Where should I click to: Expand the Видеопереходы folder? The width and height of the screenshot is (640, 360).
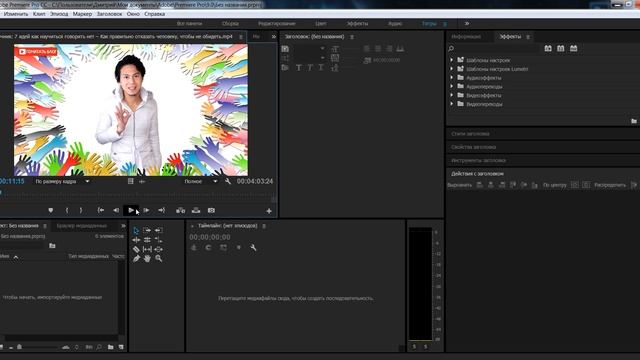point(451,104)
